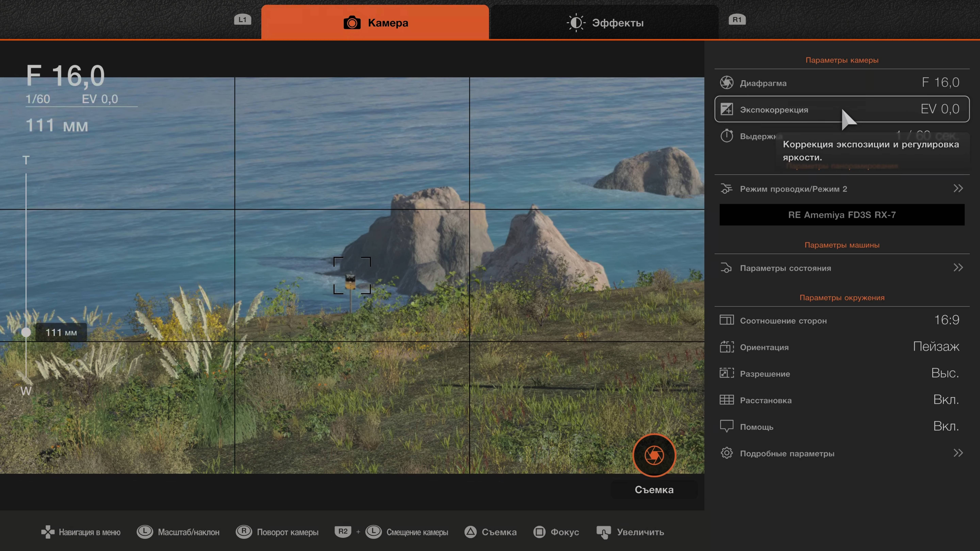This screenshot has width=980, height=551.
Task: Click the panning mode icon beside Режим проводки
Action: (x=726, y=188)
